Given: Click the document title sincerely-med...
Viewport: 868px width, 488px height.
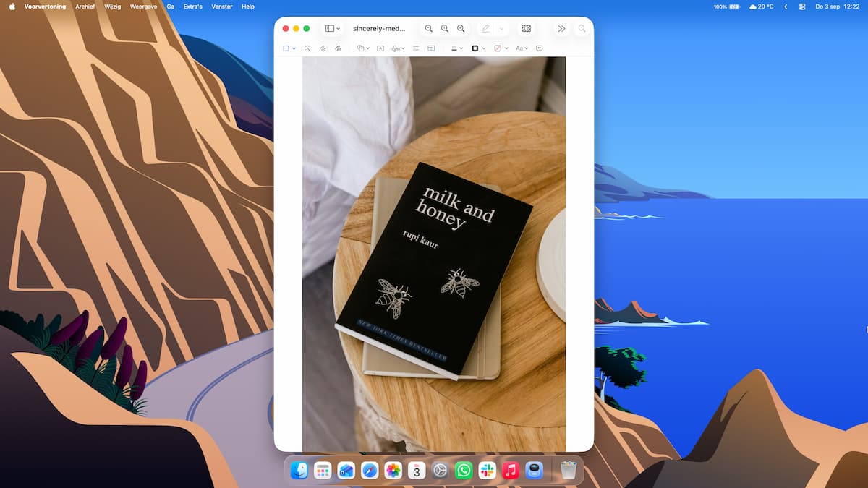Looking at the screenshot, I should coord(379,28).
